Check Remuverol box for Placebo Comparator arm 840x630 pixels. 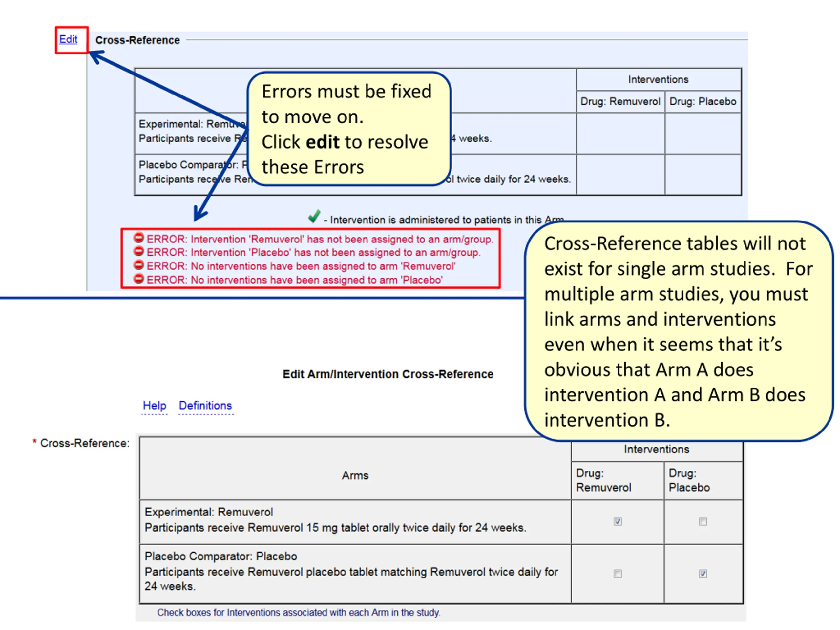pos(618,574)
